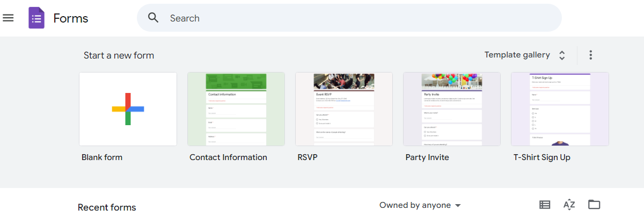
Task: Open the Owned by anyone dropdown
Action: coord(420,205)
